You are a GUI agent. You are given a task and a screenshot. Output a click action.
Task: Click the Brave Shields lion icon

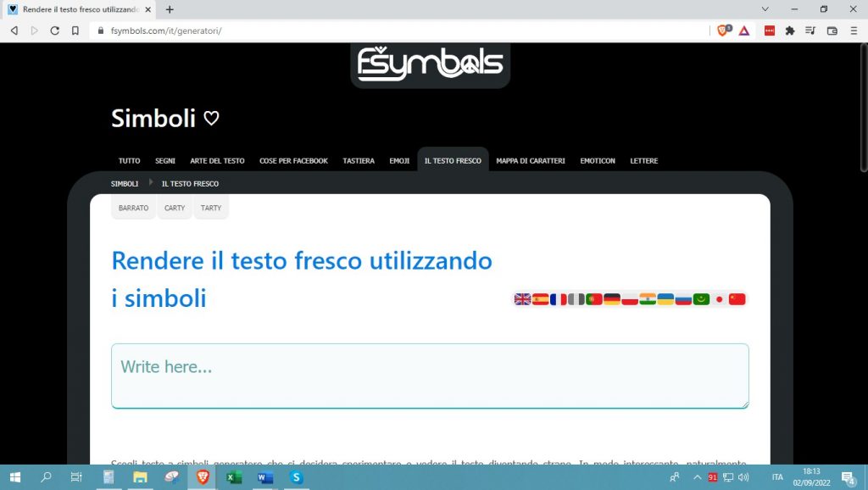pos(723,31)
